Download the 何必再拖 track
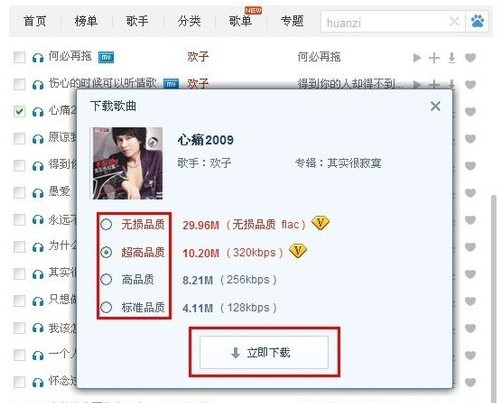This screenshot has height=403, width=499. [452, 58]
